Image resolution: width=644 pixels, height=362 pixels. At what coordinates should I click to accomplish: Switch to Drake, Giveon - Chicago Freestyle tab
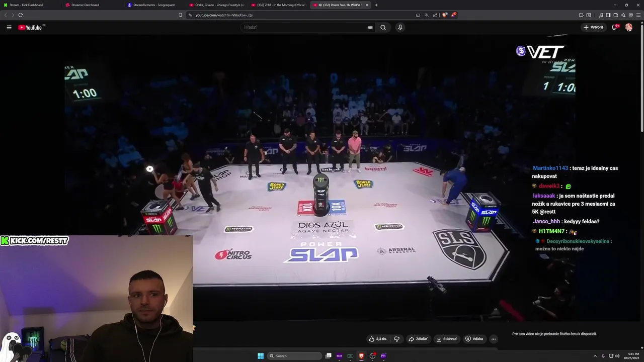pos(216,5)
